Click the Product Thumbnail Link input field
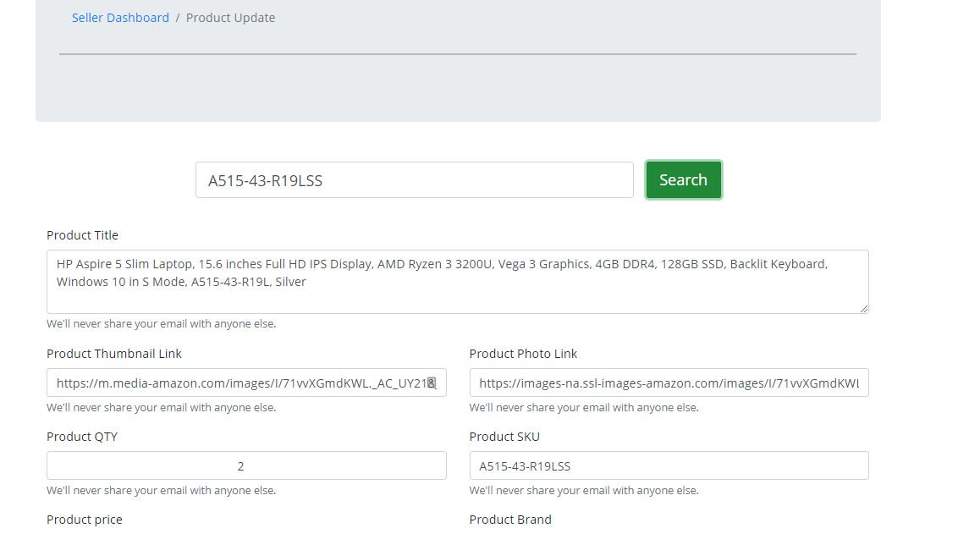Screen dimensions: 980x534 tap(246, 383)
